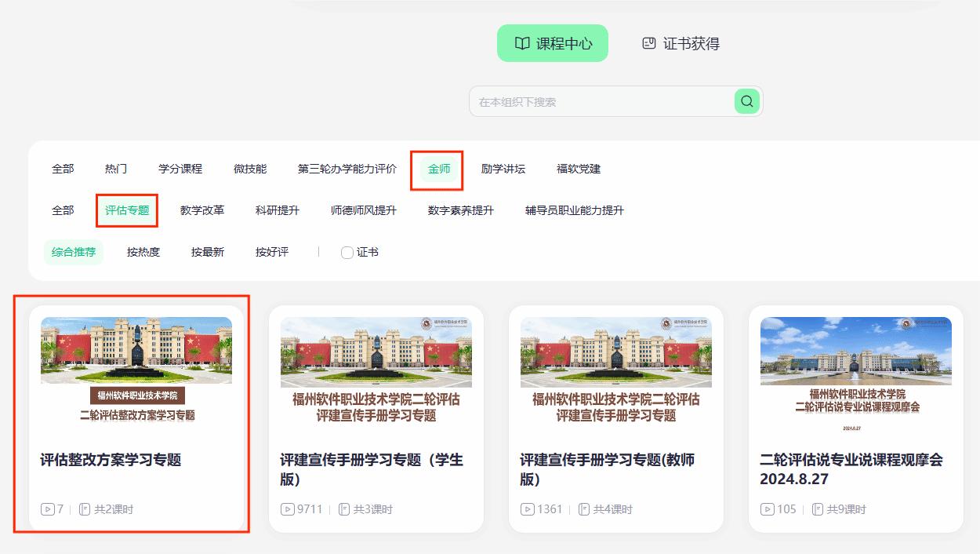This screenshot has width=980, height=554.
Task: Tick the 证书 checkbox filter
Action: [347, 253]
